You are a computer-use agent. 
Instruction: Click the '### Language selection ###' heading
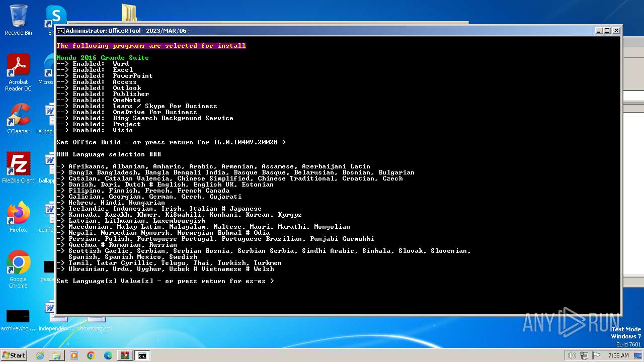109,154
